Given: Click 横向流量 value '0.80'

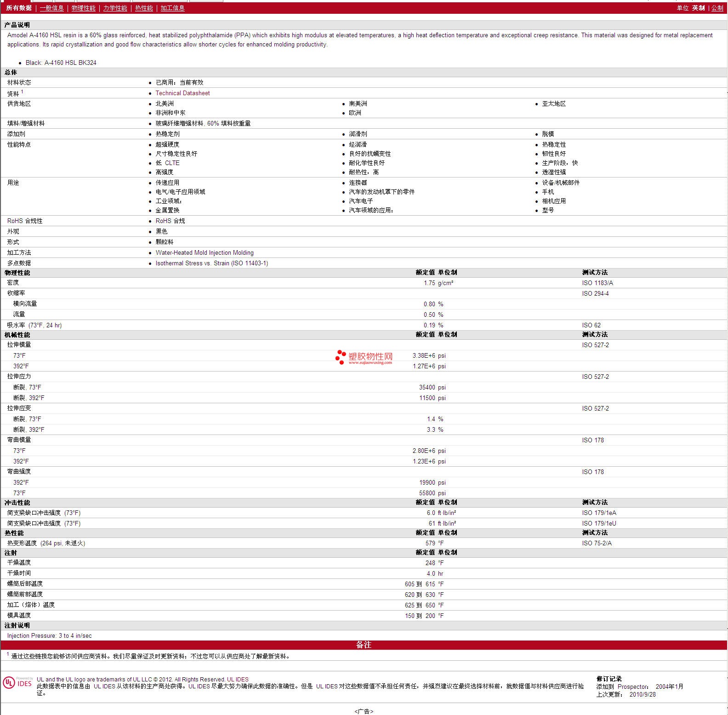Looking at the screenshot, I should pos(429,304).
